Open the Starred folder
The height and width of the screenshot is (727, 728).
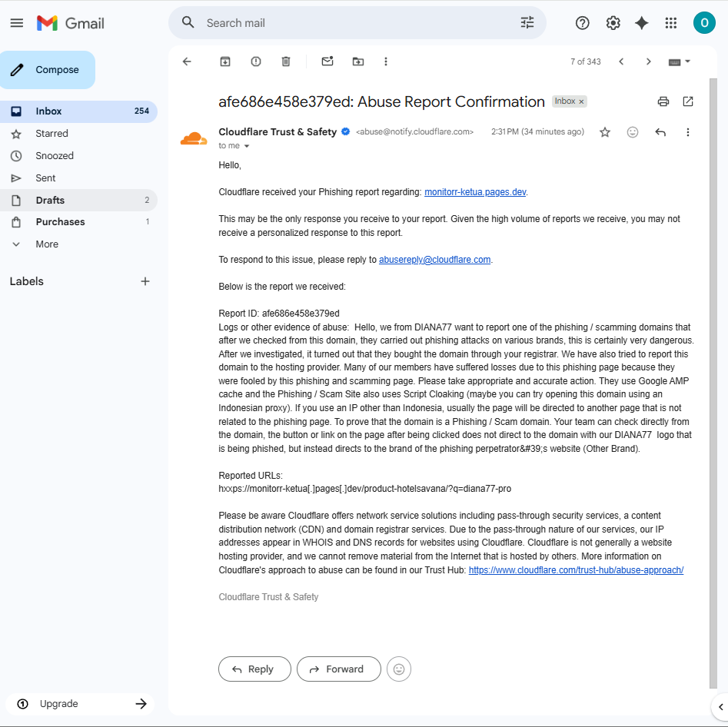click(78, 134)
